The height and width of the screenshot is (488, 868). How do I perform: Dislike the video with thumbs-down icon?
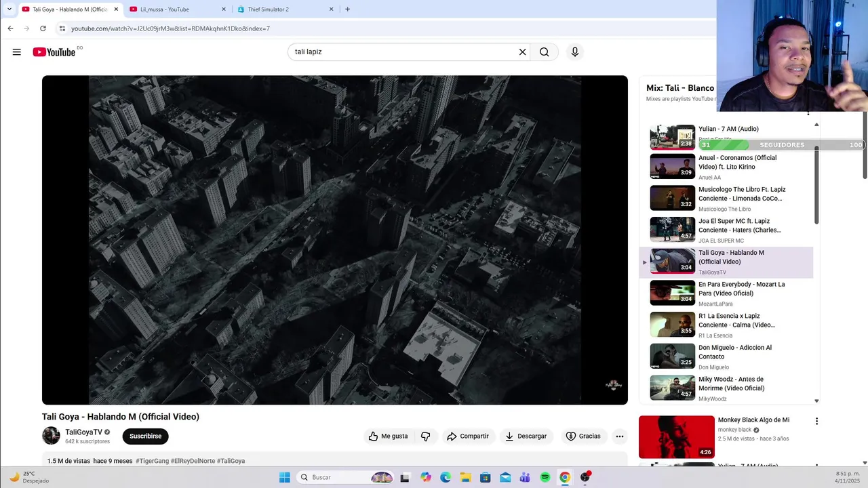425,436
